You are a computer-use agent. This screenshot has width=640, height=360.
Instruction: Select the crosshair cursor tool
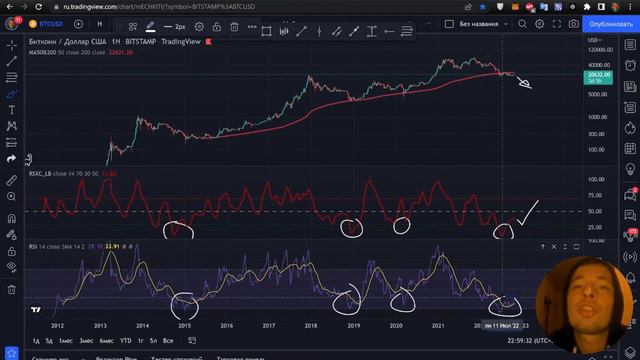tap(11, 45)
